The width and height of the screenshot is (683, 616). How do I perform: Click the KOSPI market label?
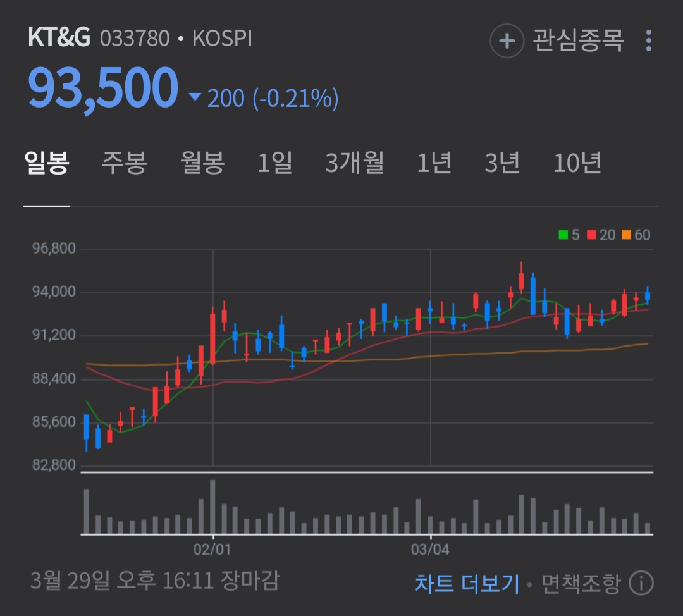pos(222,39)
